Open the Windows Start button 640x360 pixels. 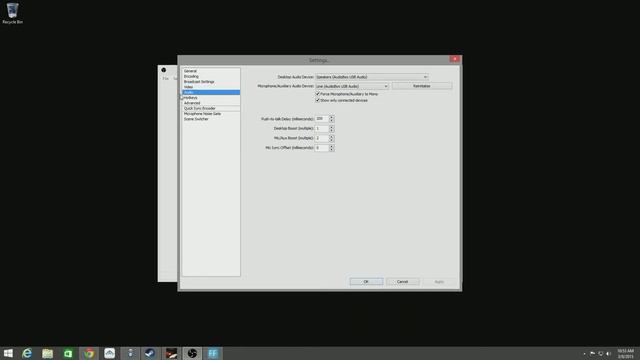point(8,353)
